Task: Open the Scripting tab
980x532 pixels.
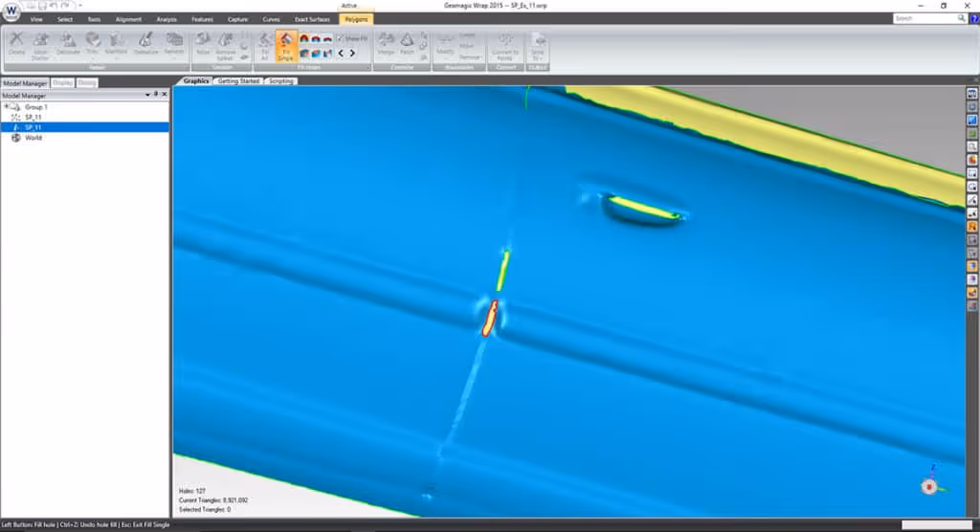Action: tap(280, 81)
